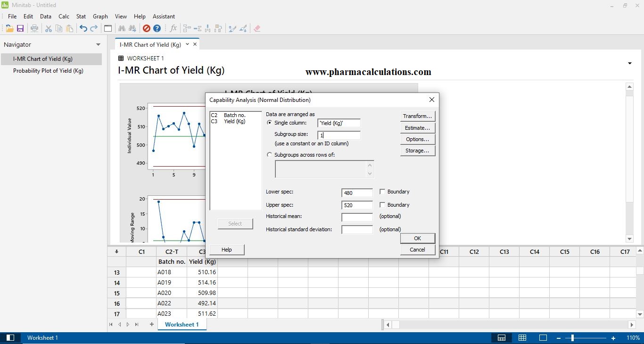The width and height of the screenshot is (644, 344).
Task: Collapse the Navigator panel
Action: click(99, 44)
